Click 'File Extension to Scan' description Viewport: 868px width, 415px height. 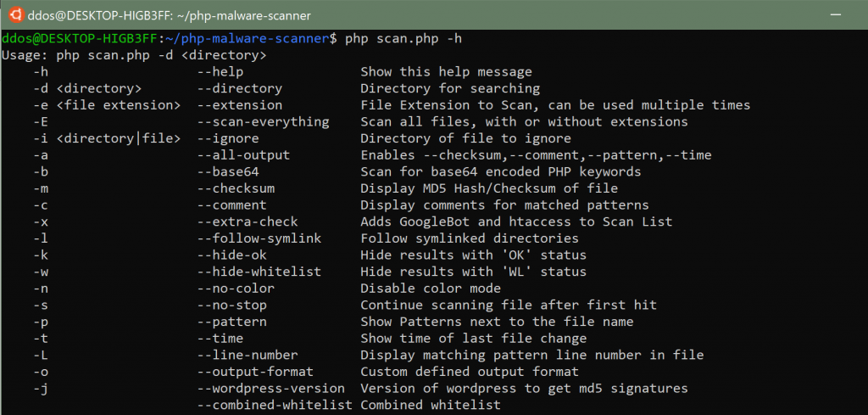coord(446,105)
